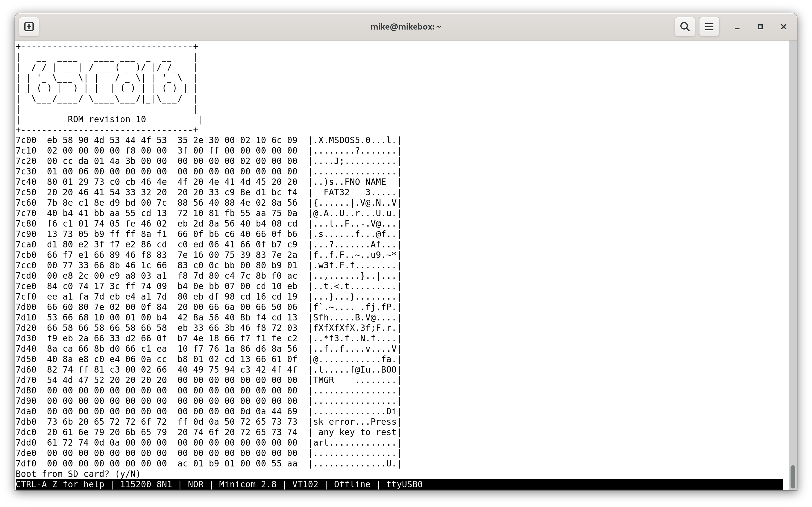This screenshot has height=507, width=812.
Task: Close the terminal window
Action: click(784, 26)
